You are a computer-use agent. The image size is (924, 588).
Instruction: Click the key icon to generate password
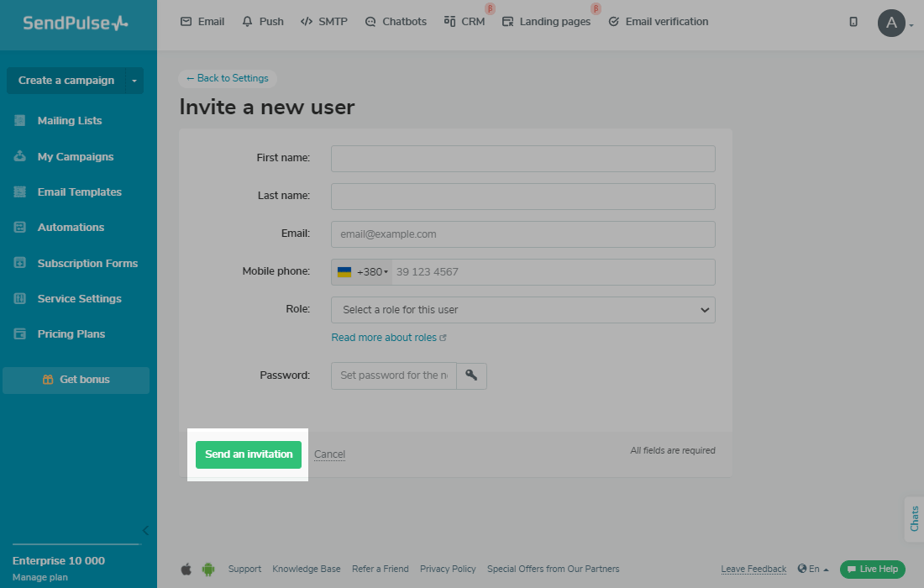(471, 375)
